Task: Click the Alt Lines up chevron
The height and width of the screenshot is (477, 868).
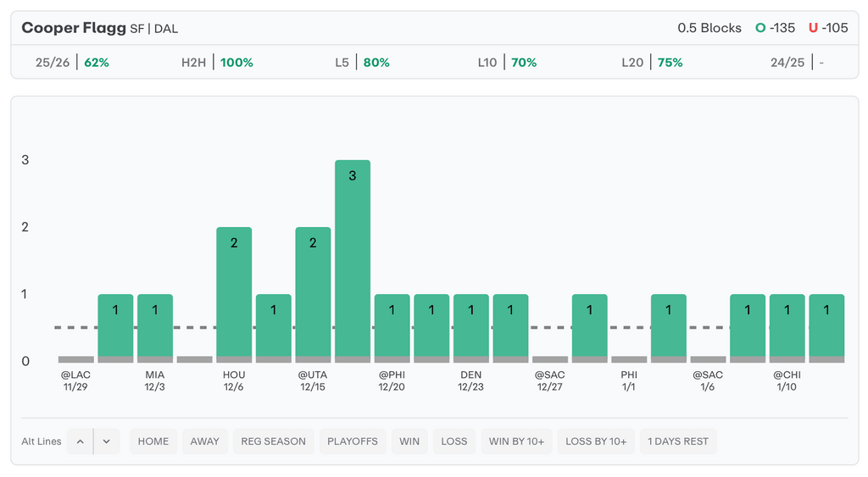Action: [80, 441]
